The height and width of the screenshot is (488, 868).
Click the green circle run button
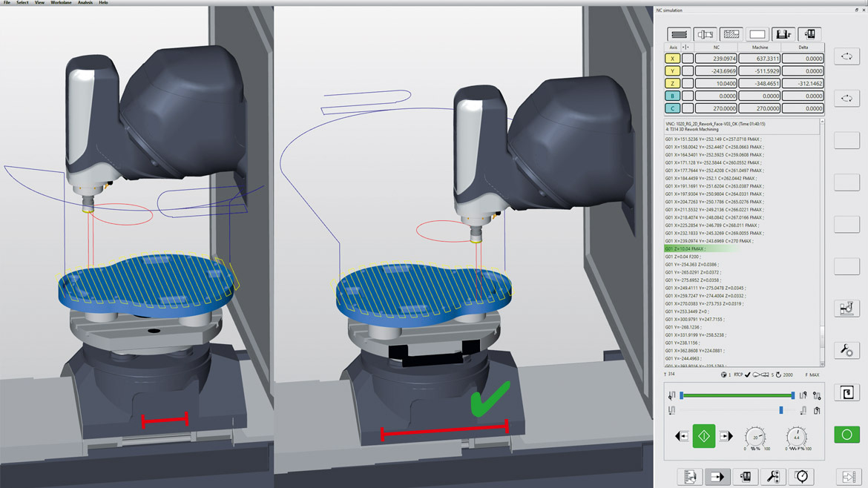click(846, 435)
